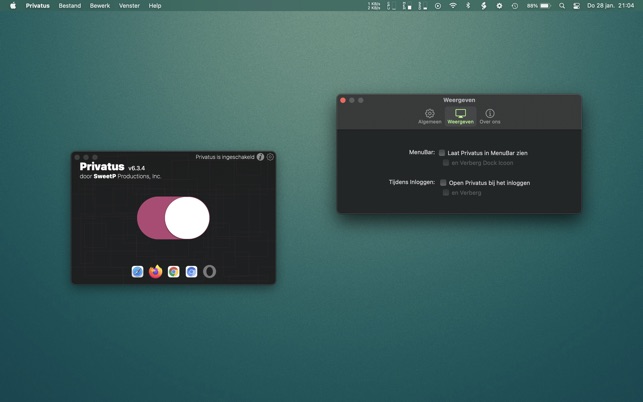The width and height of the screenshot is (643, 402).
Task: Click the Opera browser icon in Privatus
Action: (x=210, y=272)
